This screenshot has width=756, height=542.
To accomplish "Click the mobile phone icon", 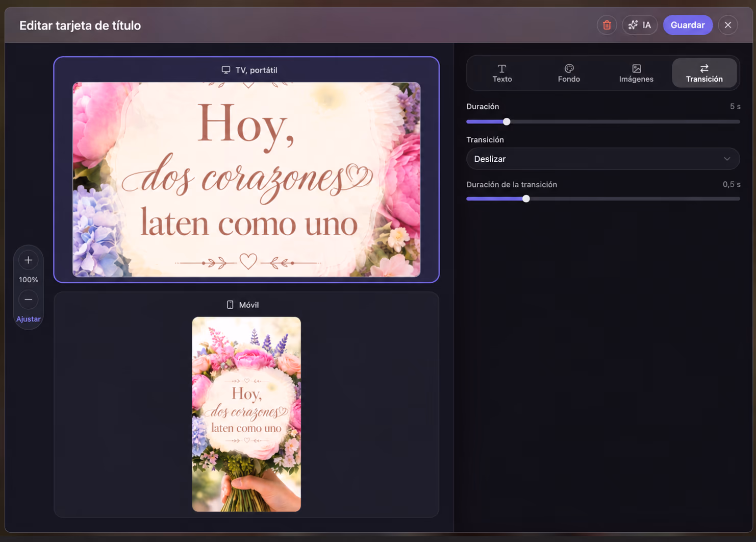I will (x=230, y=305).
